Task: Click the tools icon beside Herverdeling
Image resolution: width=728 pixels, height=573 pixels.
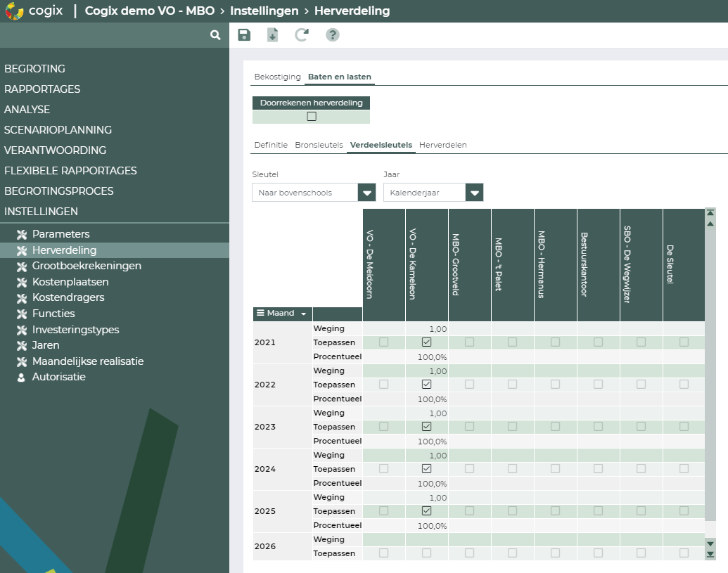Action: pos(21,250)
